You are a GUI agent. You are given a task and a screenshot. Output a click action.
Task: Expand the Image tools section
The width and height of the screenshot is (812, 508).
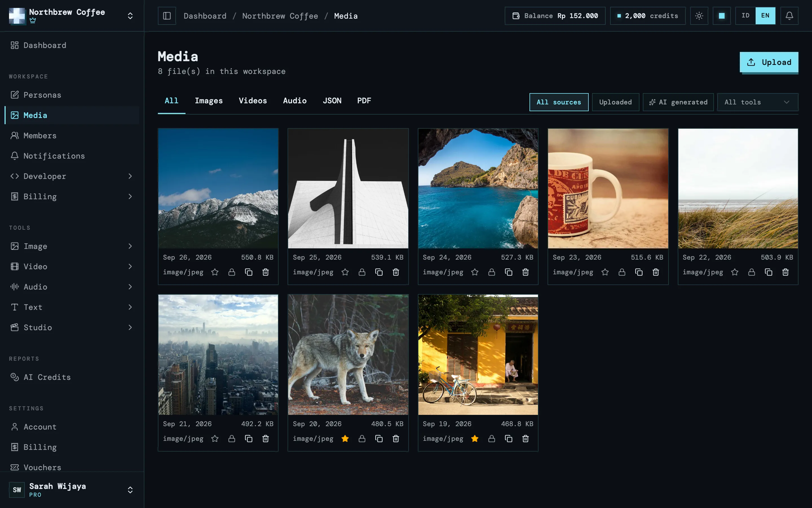tap(72, 246)
